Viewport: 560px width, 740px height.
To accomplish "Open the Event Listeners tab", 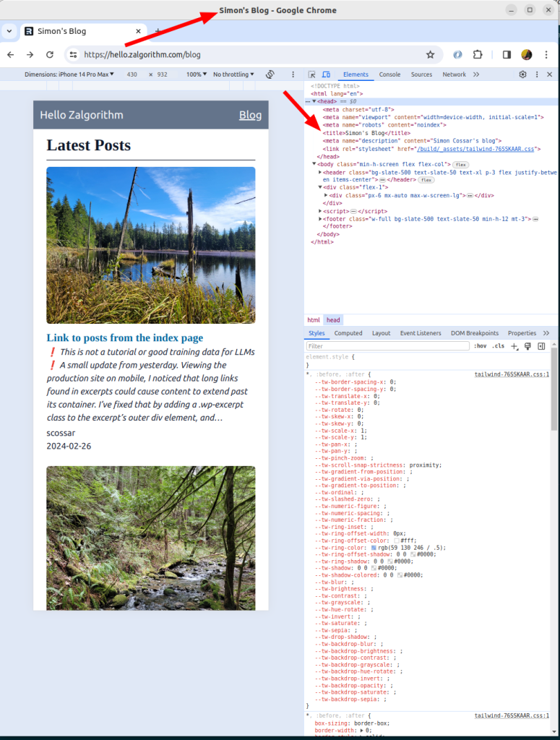I will (421, 333).
